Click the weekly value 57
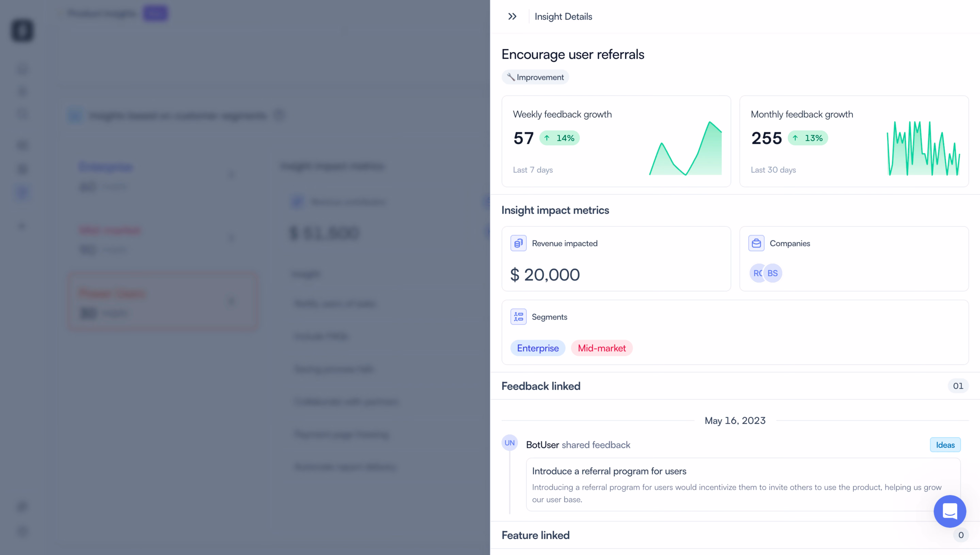980x555 pixels. [524, 138]
